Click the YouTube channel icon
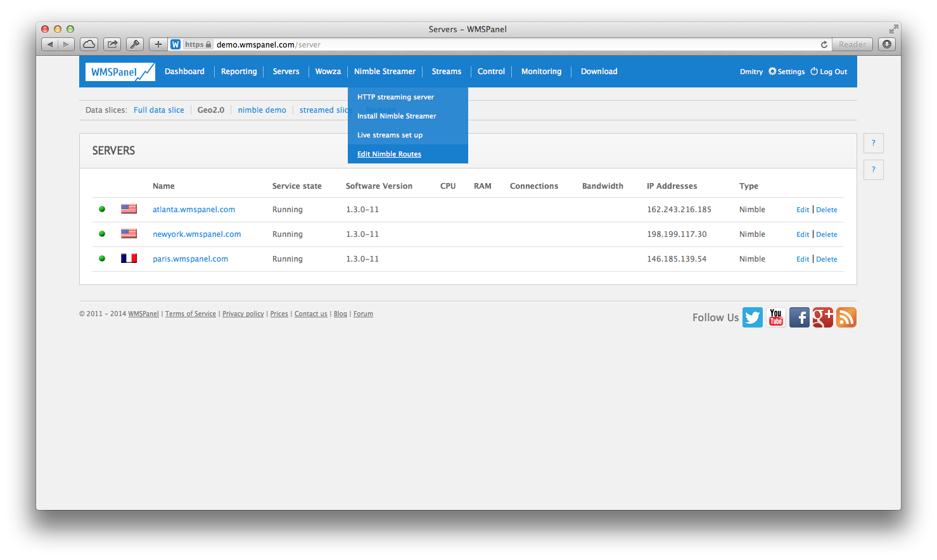This screenshot has height=560, width=937. pyautogui.click(x=776, y=317)
